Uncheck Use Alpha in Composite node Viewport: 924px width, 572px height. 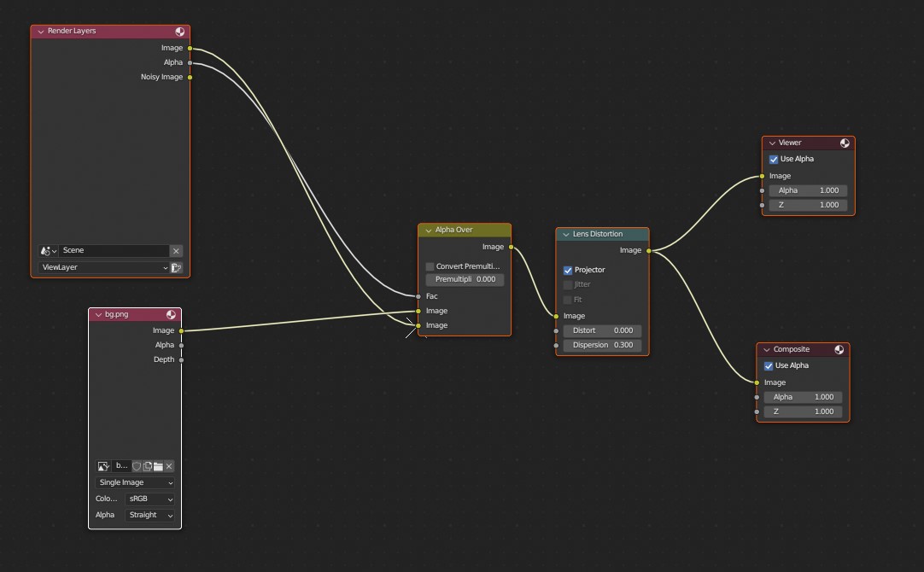point(769,366)
